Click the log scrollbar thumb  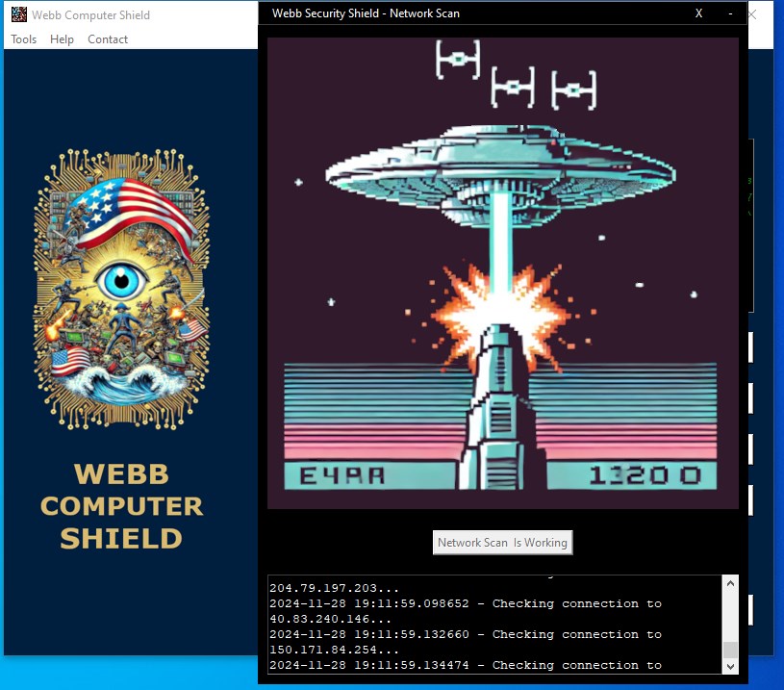[x=730, y=650]
